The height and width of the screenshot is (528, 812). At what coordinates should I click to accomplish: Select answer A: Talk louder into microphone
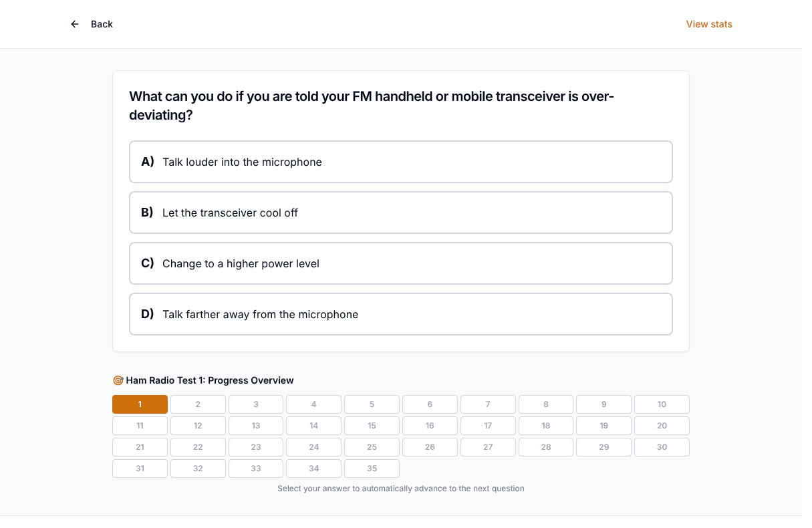(401, 162)
